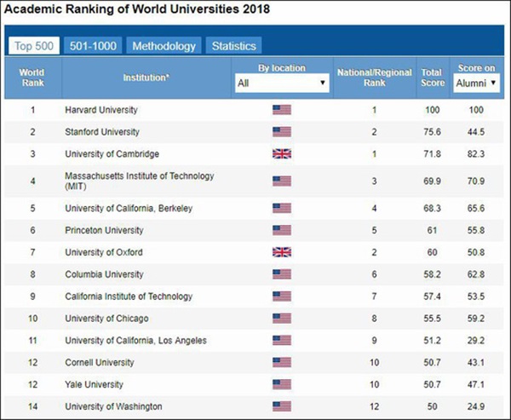The width and height of the screenshot is (511, 420).
Task: Open the Methodology tab
Action: coord(164,46)
